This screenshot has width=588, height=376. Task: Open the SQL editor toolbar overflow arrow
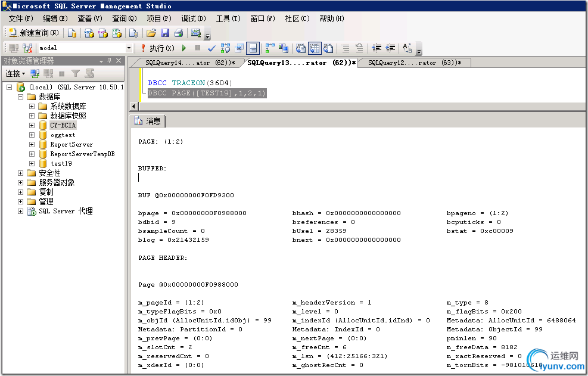pyautogui.click(x=419, y=50)
